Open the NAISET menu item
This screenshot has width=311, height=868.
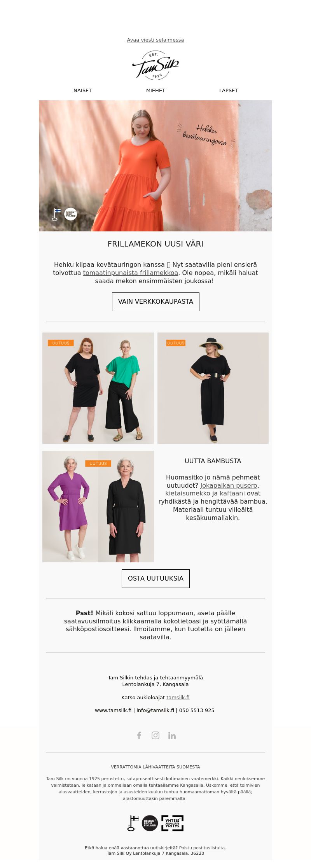pyautogui.click(x=82, y=90)
